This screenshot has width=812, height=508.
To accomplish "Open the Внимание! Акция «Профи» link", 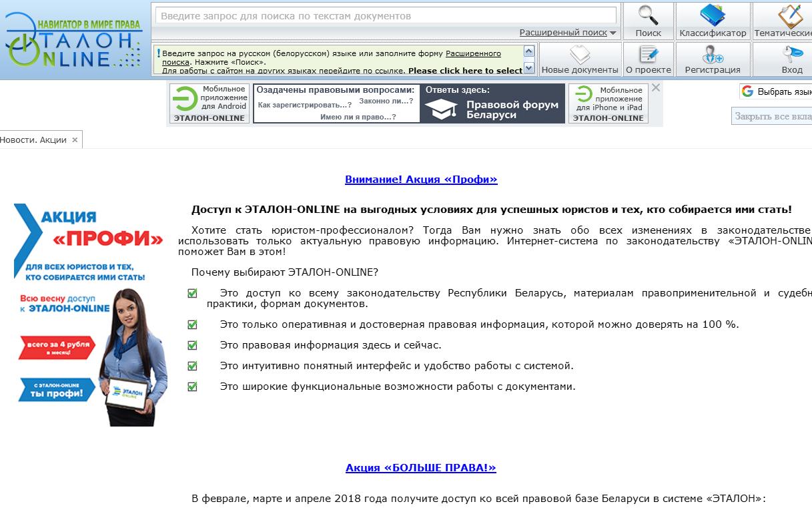I will [421, 180].
